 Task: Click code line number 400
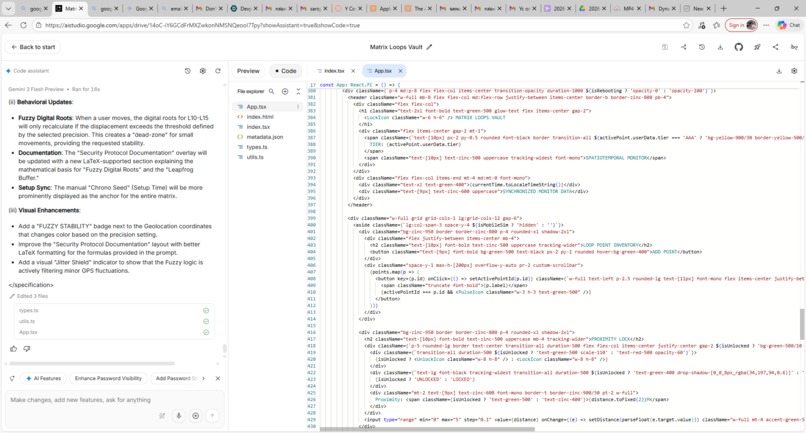312,225
